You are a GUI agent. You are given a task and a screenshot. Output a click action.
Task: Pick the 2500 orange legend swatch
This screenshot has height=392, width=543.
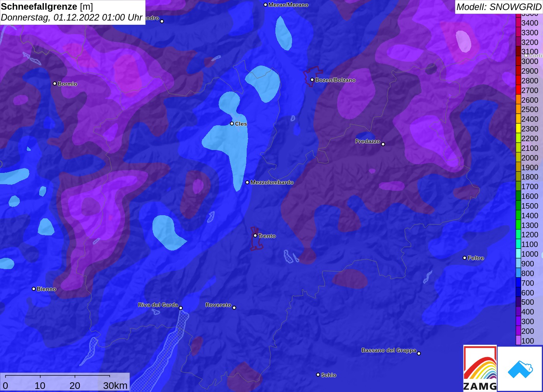(518, 109)
